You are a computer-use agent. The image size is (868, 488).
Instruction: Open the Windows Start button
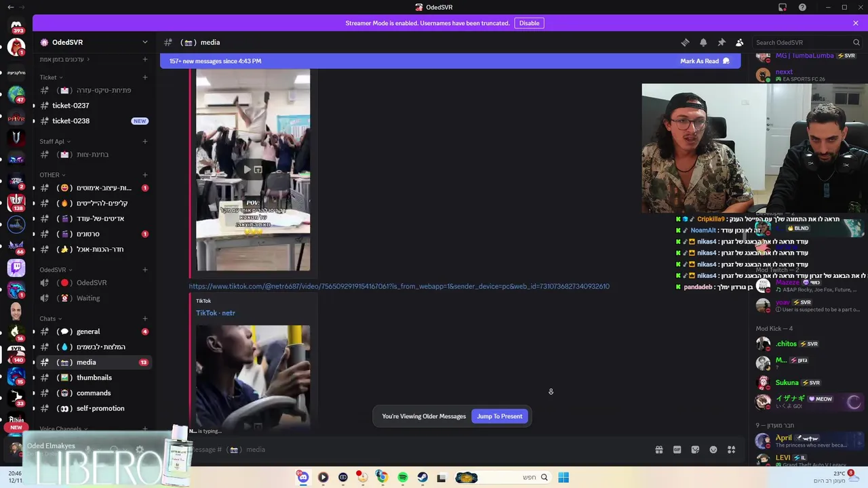564,478
